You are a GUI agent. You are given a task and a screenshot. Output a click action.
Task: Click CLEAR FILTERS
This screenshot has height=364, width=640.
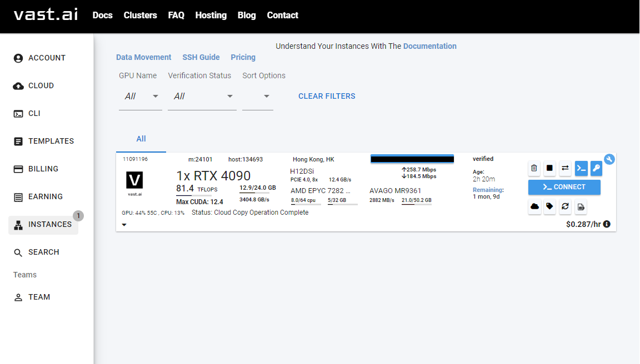click(x=327, y=96)
